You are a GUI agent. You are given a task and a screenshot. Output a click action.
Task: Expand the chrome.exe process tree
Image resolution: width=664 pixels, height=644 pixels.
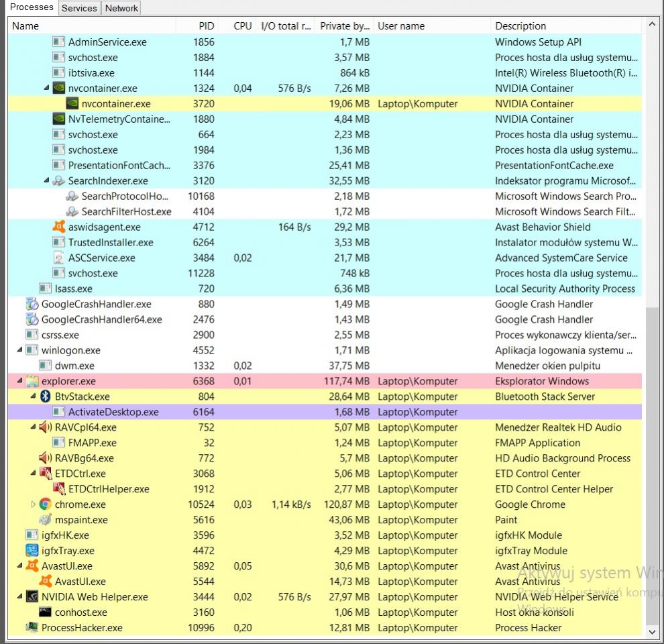pyautogui.click(x=34, y=504)
